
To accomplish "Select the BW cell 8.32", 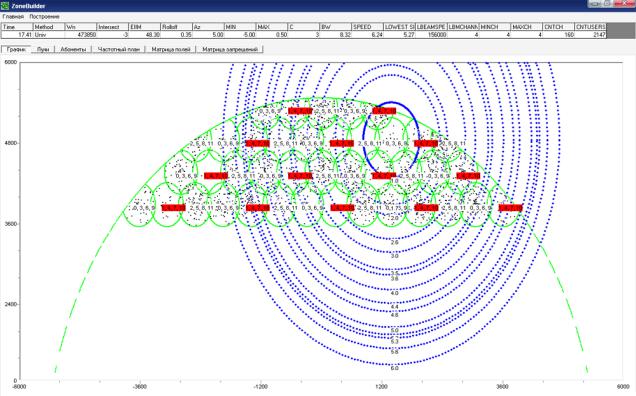I will (335, 35).
